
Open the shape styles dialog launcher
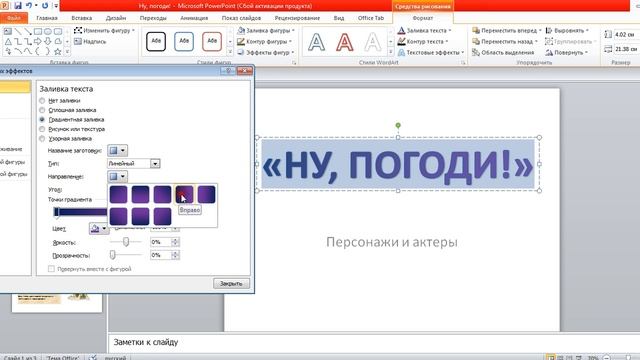(x=294, y=63)
